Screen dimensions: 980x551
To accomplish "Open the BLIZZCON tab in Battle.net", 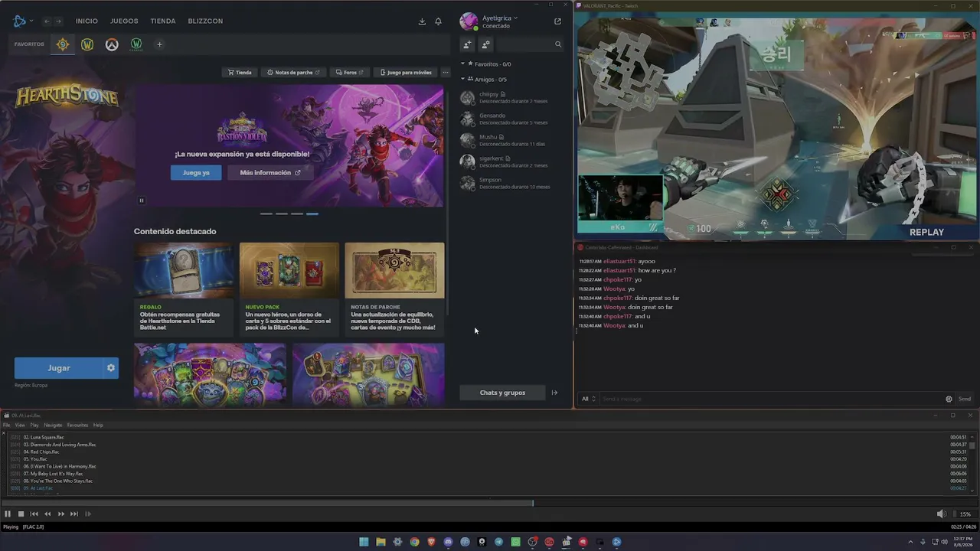I will point(205,21).
